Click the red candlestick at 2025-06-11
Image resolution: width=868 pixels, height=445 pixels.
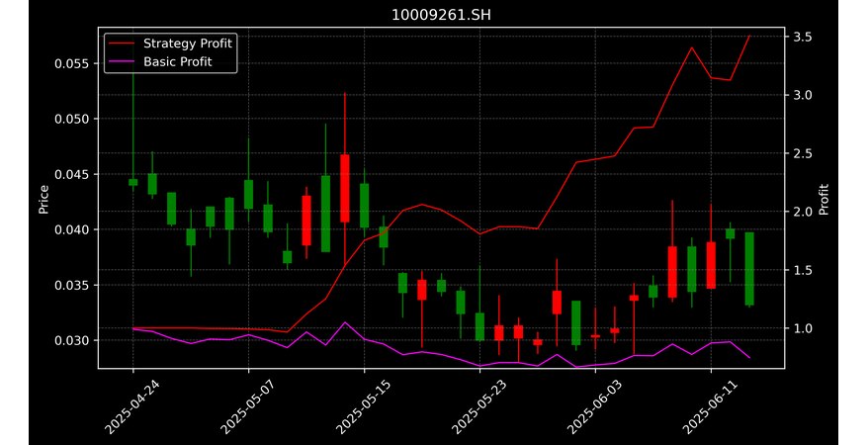pyautogui.click(x=712, y=265)
